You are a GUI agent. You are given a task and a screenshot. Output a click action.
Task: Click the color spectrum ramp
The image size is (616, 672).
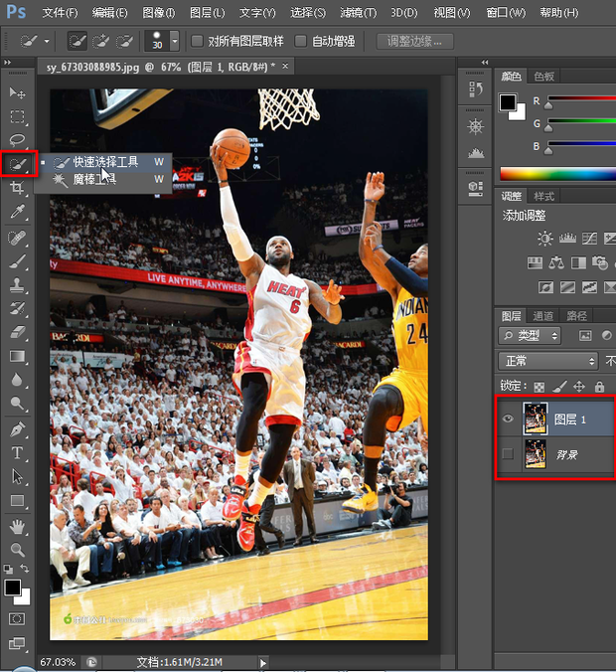tap(557, 174)
